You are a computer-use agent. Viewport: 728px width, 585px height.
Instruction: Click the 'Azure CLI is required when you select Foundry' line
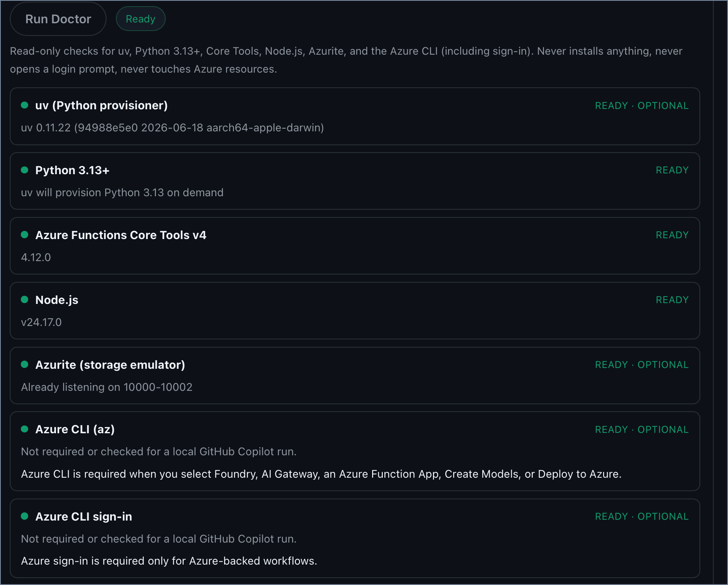(321, 474)
